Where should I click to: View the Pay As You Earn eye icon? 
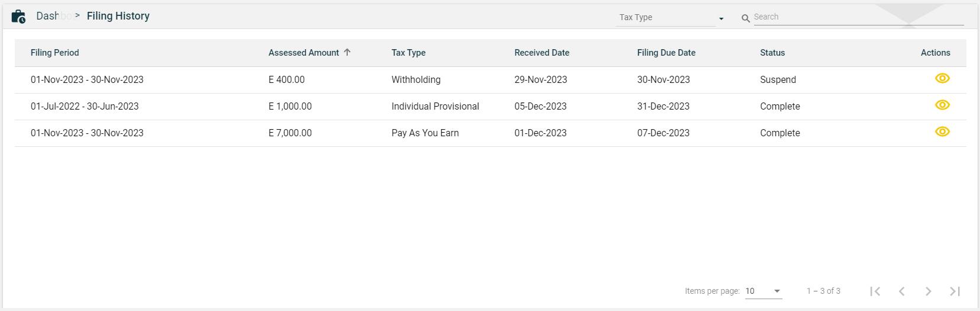click(x=942, y=132)
